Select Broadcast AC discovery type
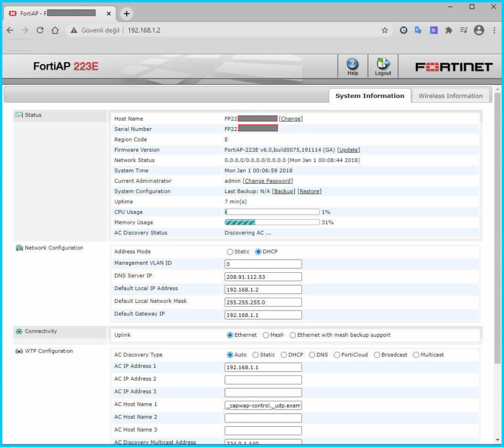The width and height of the screenshot is (504, 447). coord(377,355)
